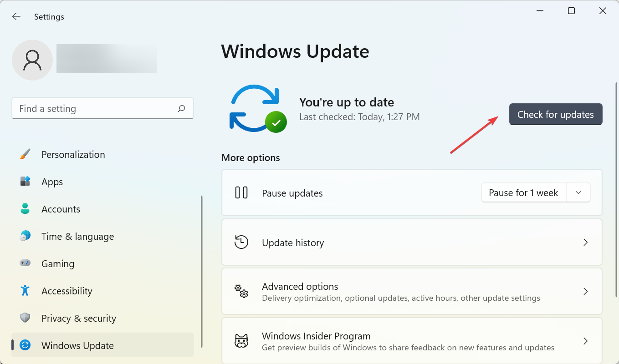
Task: Open Advanced options chevron
Action: [586, 291]
